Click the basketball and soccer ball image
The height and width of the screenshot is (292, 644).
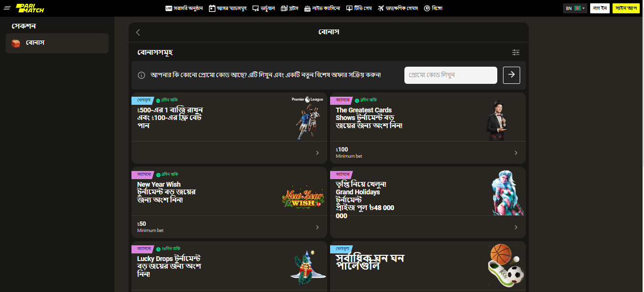click(x=506, y=266)
